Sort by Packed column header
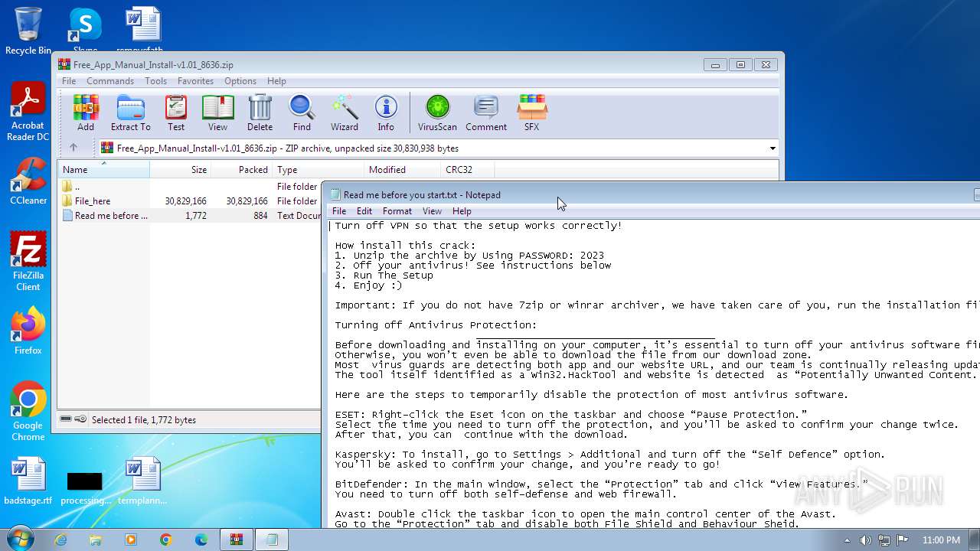 pyautogui.click(x=242, y=170)
